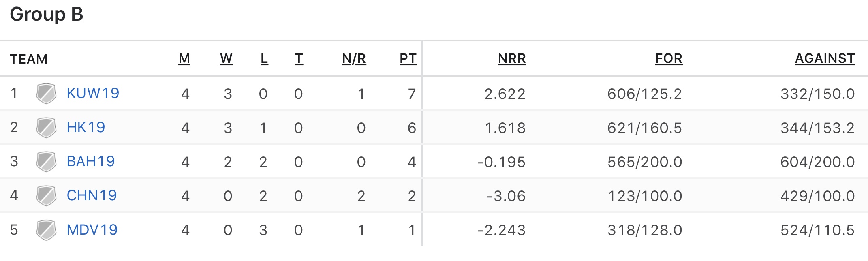Click the CHN19 team shield icon

click(46, 196)
